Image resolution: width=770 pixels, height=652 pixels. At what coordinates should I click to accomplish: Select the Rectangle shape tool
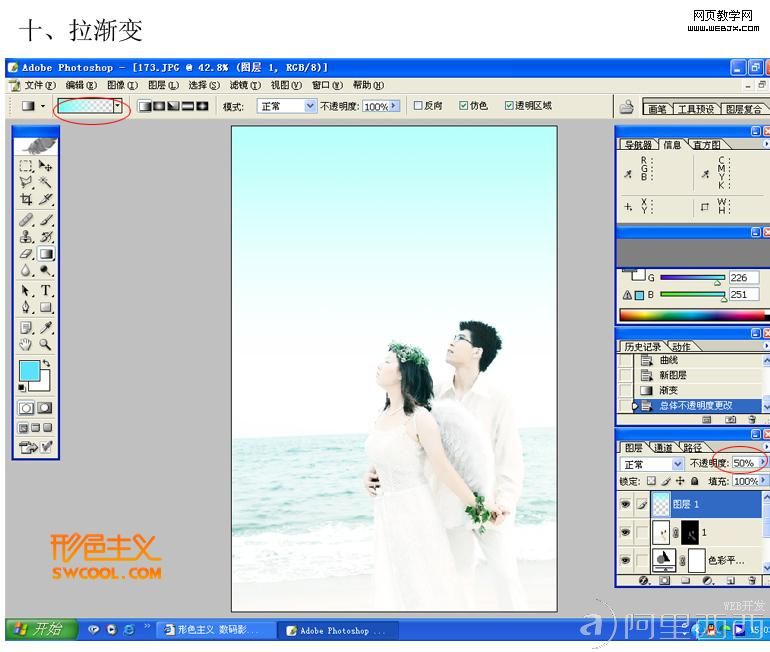[x=46, y=307]
